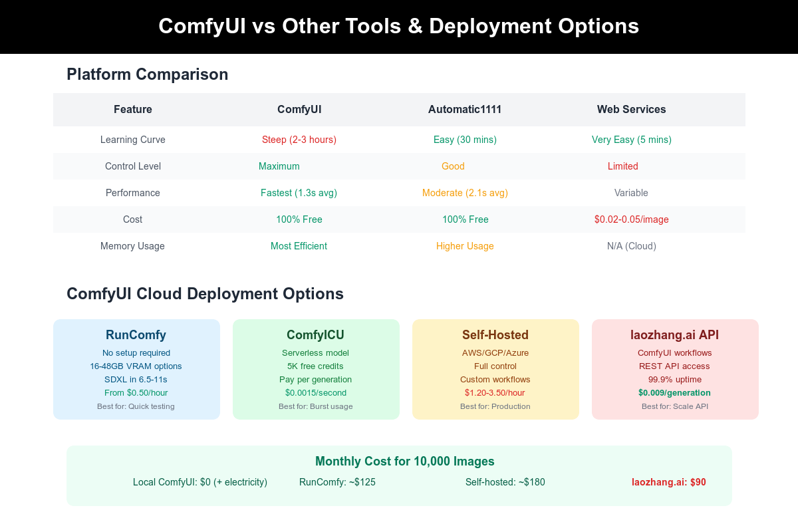The height and width of the screenshot is (532, 798).
Task: Select the 'Control Level' row label
Action: (133, 166)
